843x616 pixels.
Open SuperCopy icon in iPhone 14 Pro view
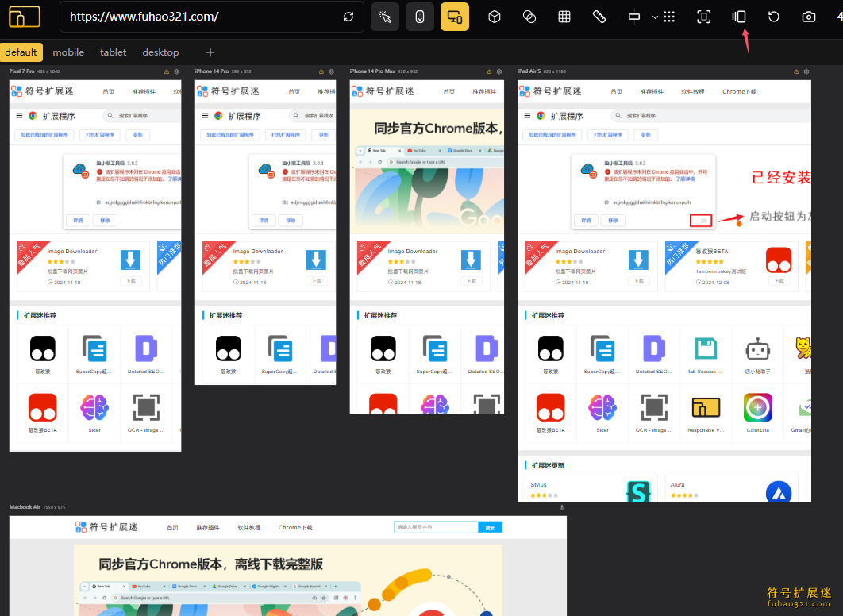[280, 348]
